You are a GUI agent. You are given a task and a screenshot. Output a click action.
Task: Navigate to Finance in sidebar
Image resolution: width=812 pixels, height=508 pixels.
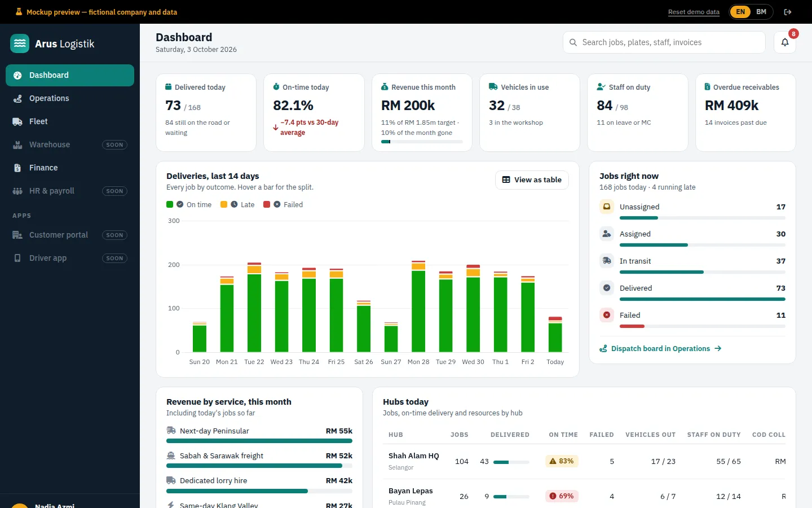point(70,168)
